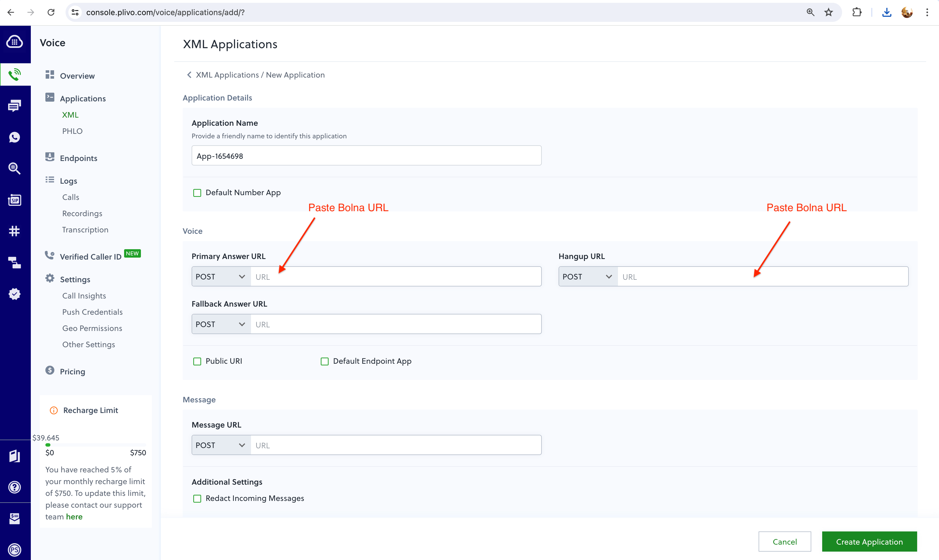
Task: Open the docs book icon in sidebar
Action: [x=15, y=456]
